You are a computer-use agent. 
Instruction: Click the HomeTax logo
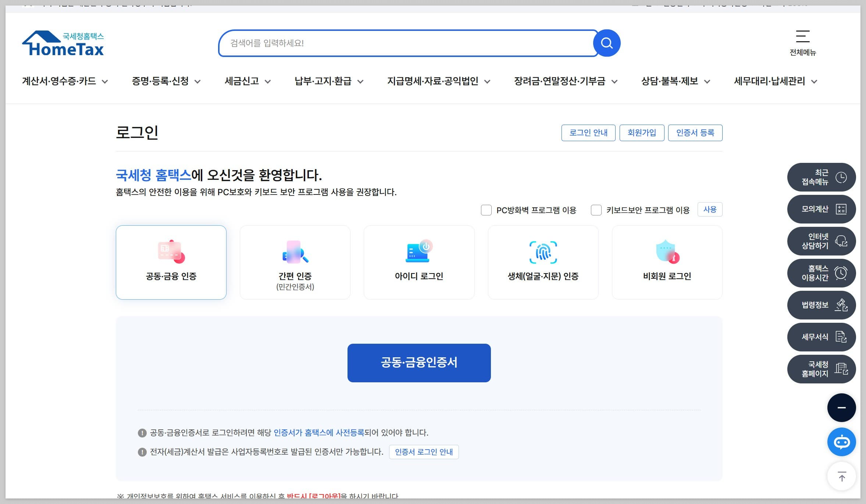pyautogui.click(x=63, y=43)
